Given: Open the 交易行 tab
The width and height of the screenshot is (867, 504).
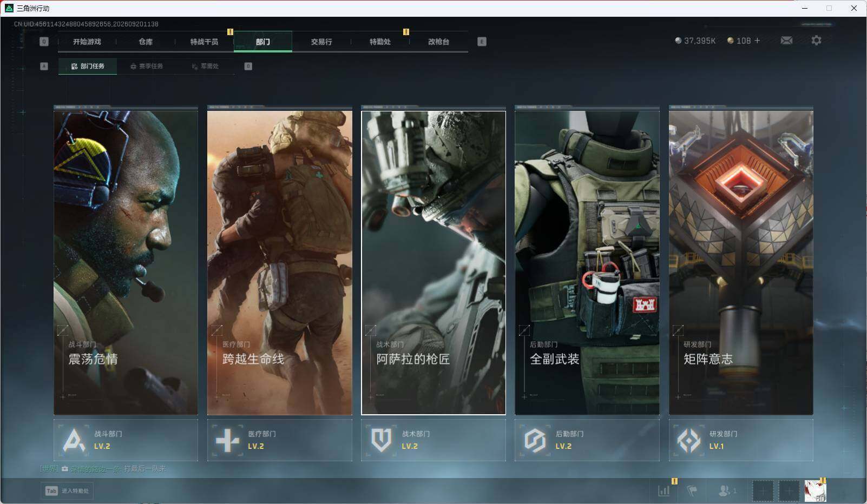Looking at the screenshot, I should click(x=321, y=42).
